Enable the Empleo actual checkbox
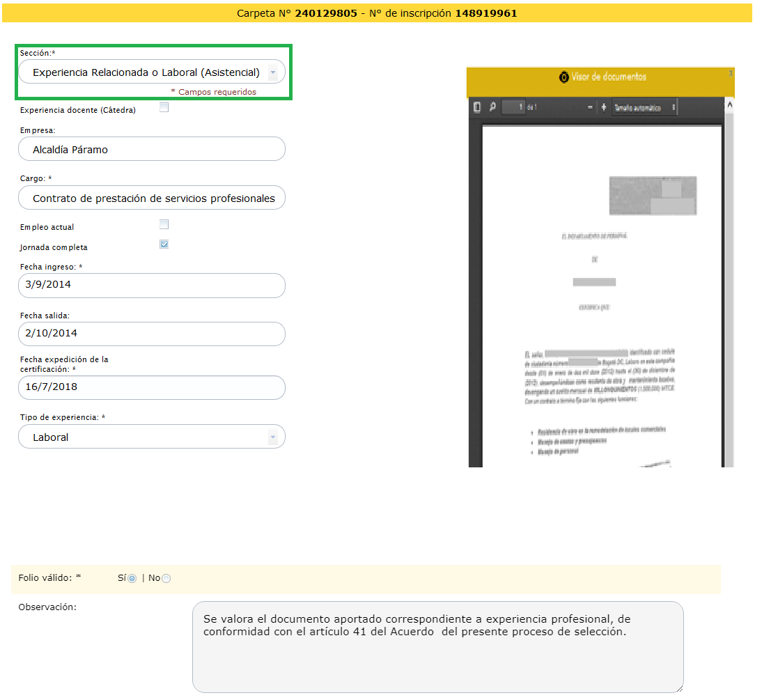Viewport: 762px width, 700px height. click(164, 224)
